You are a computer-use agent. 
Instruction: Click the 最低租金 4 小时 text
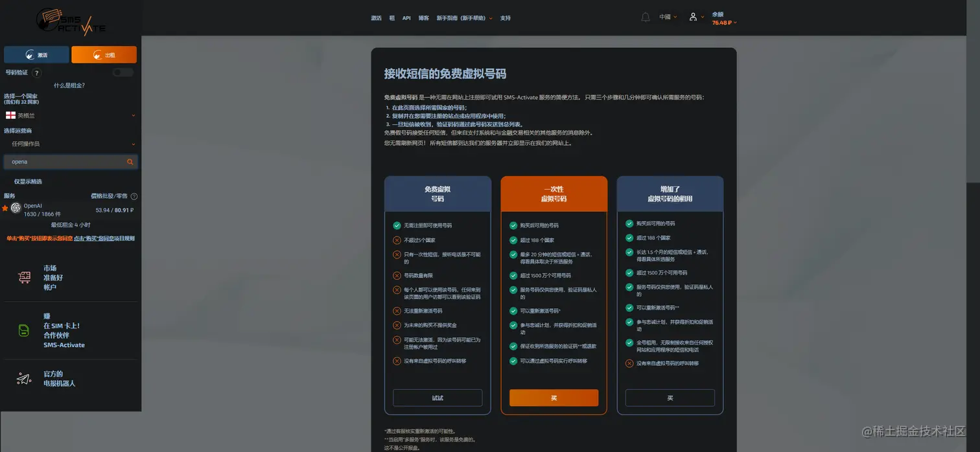point(71,225)
